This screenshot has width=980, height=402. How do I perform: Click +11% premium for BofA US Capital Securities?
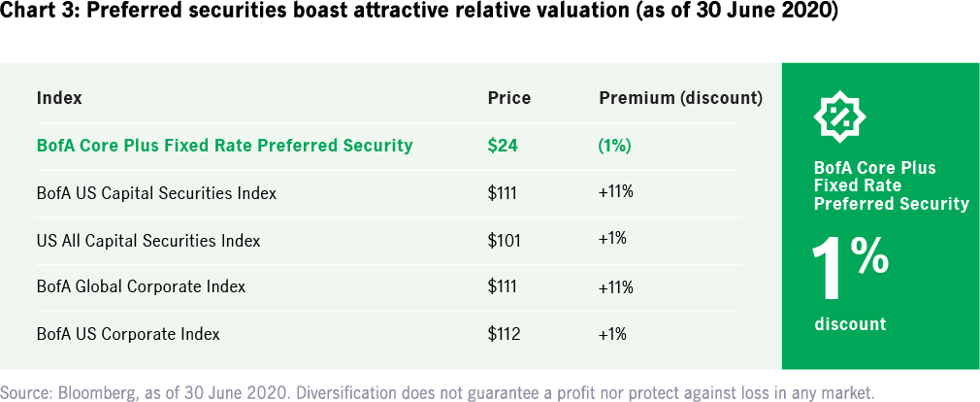tap(616, 192)
